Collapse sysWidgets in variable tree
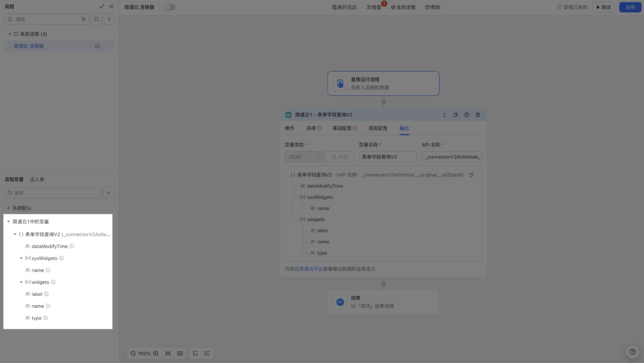The height and width of the screenshot is (363, 644). click(x=21, y=258)
